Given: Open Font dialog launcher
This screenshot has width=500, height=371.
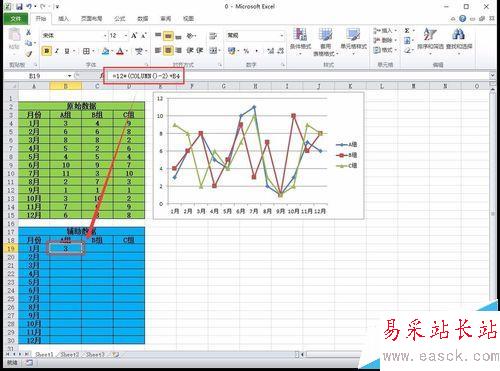Looking at the screenshot, I should tap(146, 64).
